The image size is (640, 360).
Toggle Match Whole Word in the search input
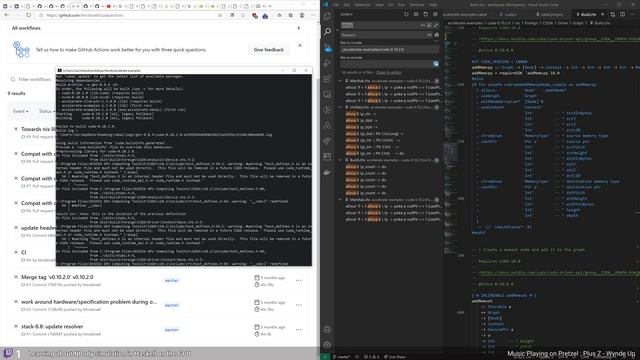pos(429,25)
